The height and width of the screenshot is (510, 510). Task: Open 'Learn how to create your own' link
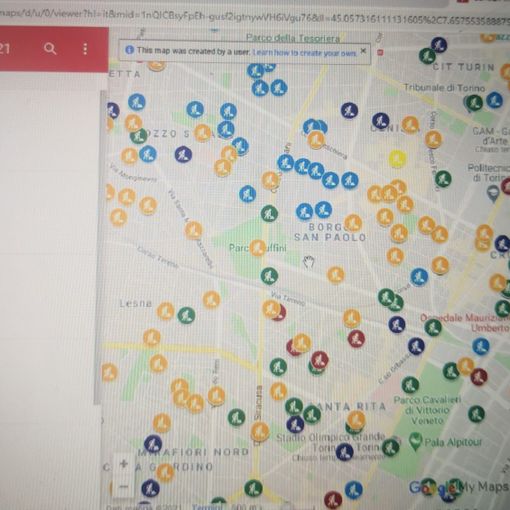click(x=305, y=53)
